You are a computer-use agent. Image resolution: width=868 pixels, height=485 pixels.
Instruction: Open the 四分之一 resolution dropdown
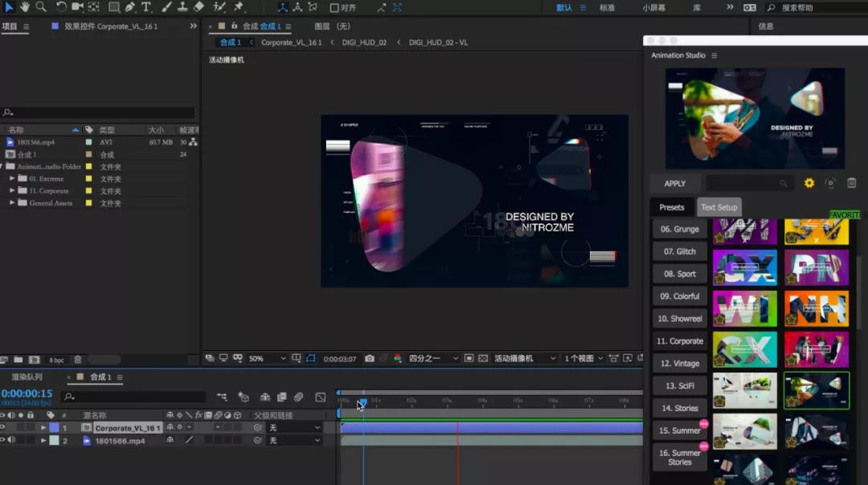tap(433, 358)
